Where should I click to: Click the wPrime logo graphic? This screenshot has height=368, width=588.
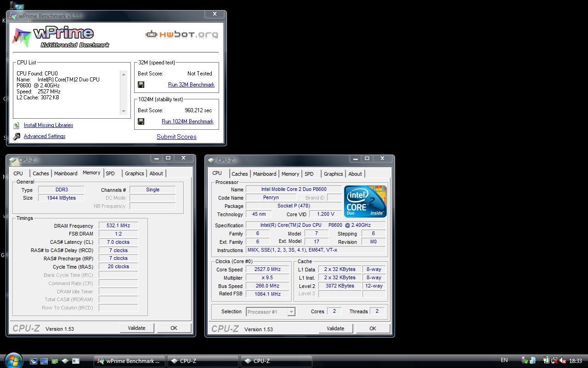tap(61, 37)
